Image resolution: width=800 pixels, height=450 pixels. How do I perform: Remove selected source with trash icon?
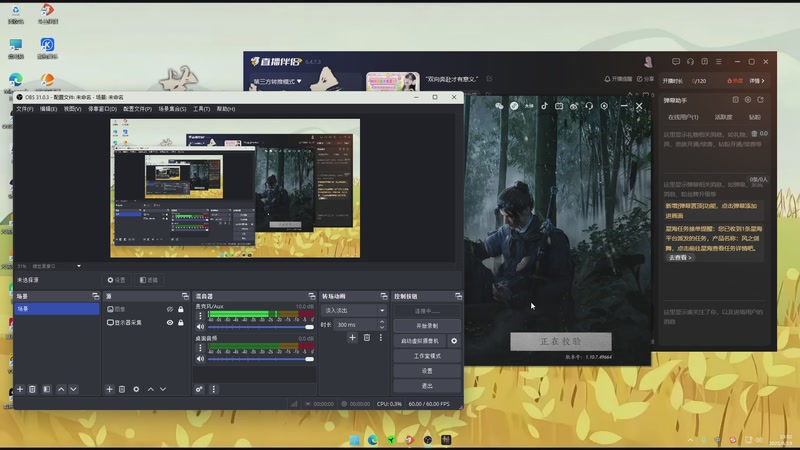coord(122,389)
